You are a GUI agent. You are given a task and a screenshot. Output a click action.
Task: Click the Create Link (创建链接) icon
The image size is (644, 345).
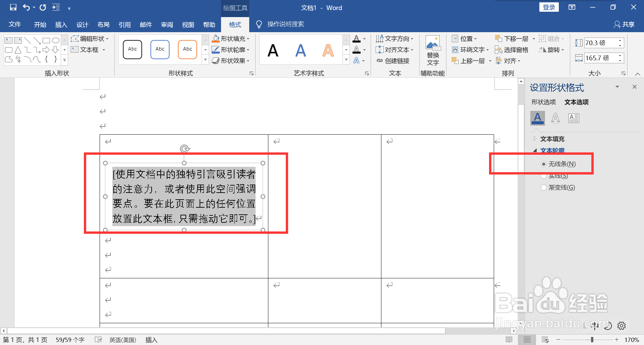coord(380,61)
